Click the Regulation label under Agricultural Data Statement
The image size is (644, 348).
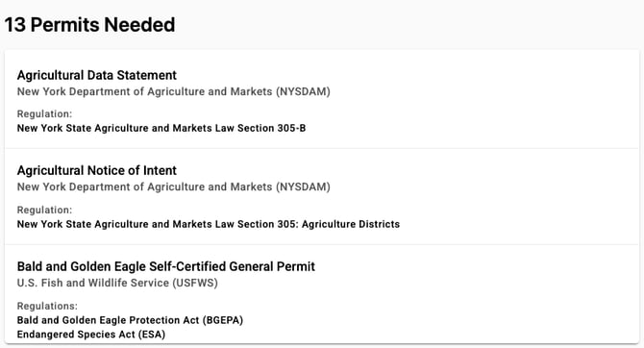[44, 113]
